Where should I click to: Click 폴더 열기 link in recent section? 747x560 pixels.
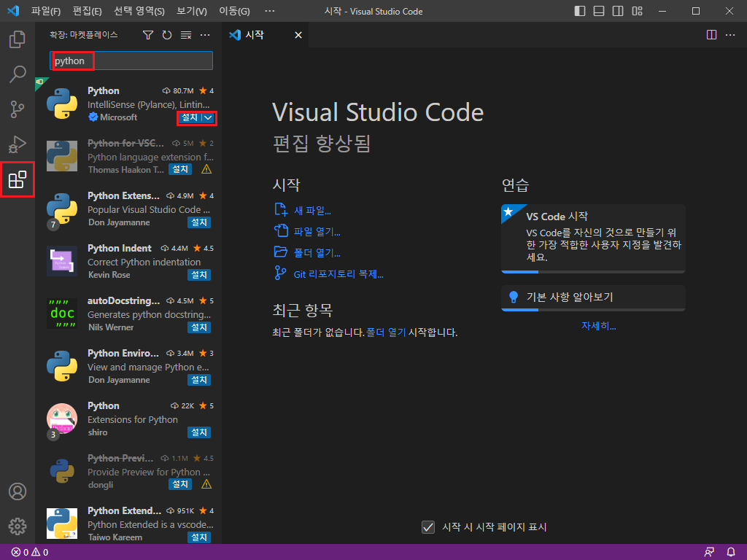click(386, 332)
